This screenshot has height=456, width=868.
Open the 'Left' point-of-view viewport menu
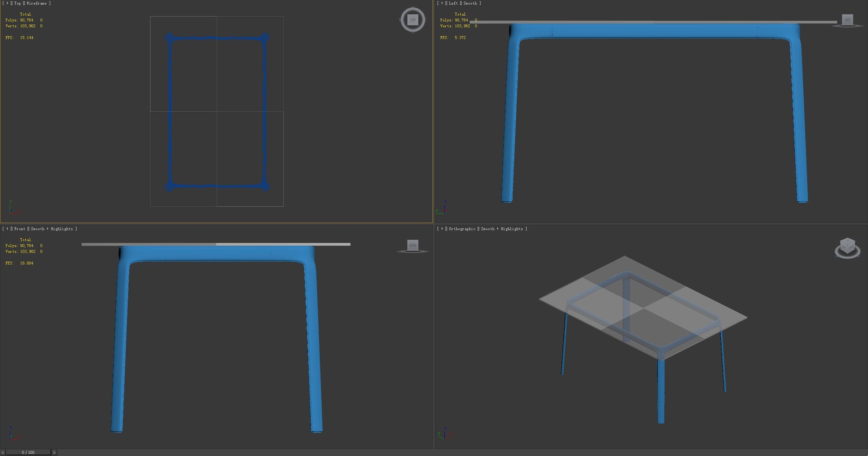[x=453, y=3]
